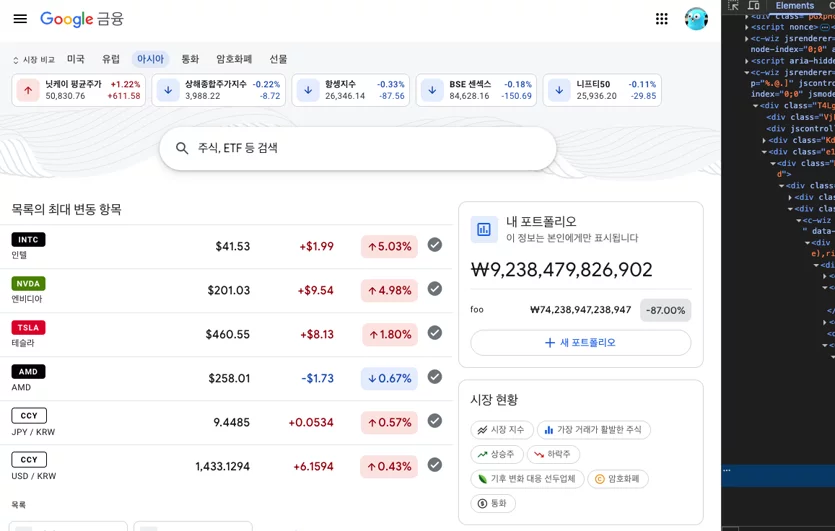Open the NVDA ticker badge

(28, 284)
